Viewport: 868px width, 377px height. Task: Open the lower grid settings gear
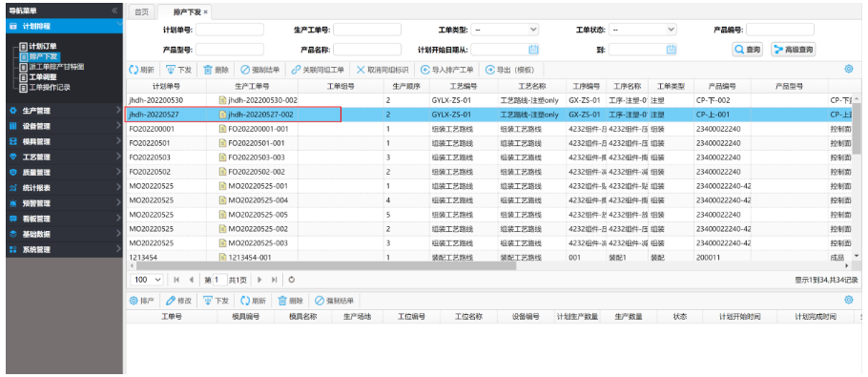click(849, 300)
